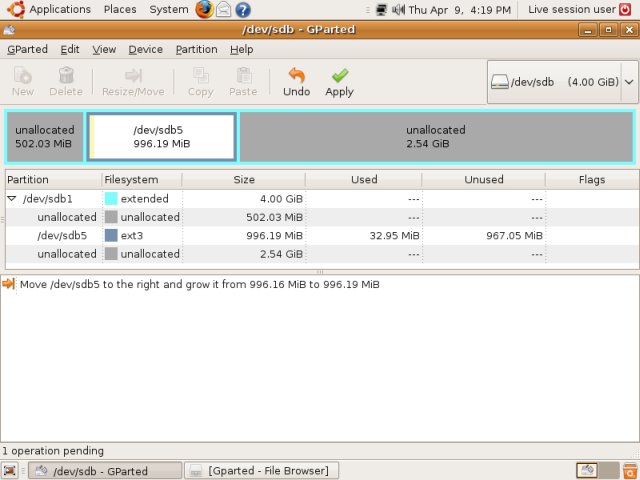This screenshot has height=480, width=640.
Task: Click the blue ext3 filesystem color swatch
Action: [111, 236]
